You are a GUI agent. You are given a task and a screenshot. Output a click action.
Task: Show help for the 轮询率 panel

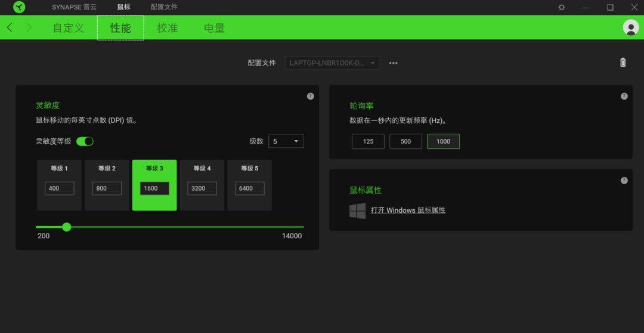pos(624,97)
